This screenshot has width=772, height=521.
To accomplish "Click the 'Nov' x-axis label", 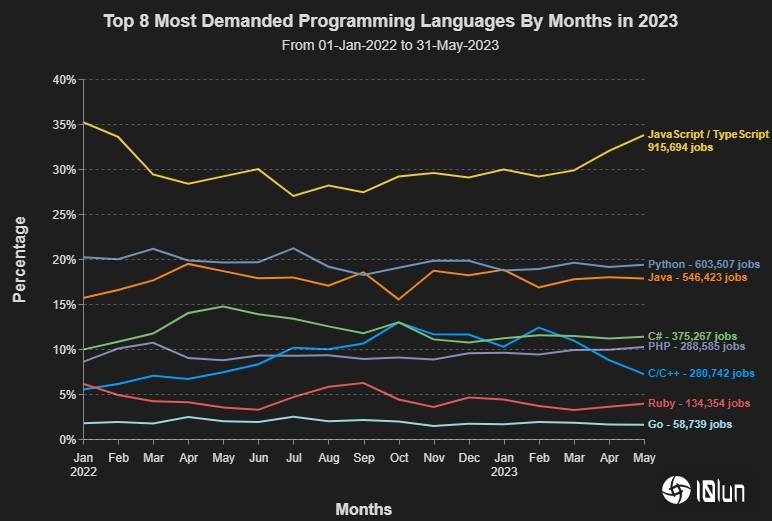I will click(x=434, y=458).
